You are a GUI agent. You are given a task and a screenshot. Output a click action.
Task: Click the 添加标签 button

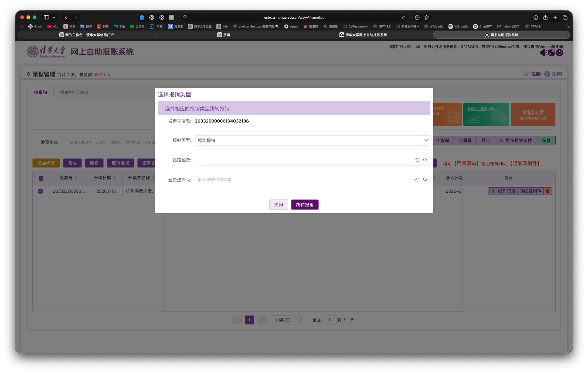[x=46, y=163]
